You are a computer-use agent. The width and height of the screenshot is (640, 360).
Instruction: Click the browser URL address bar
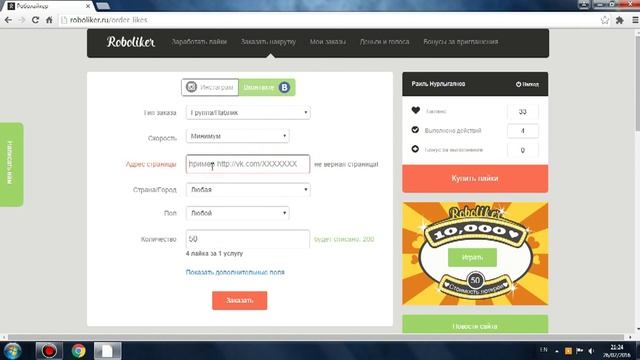[329, 20]
